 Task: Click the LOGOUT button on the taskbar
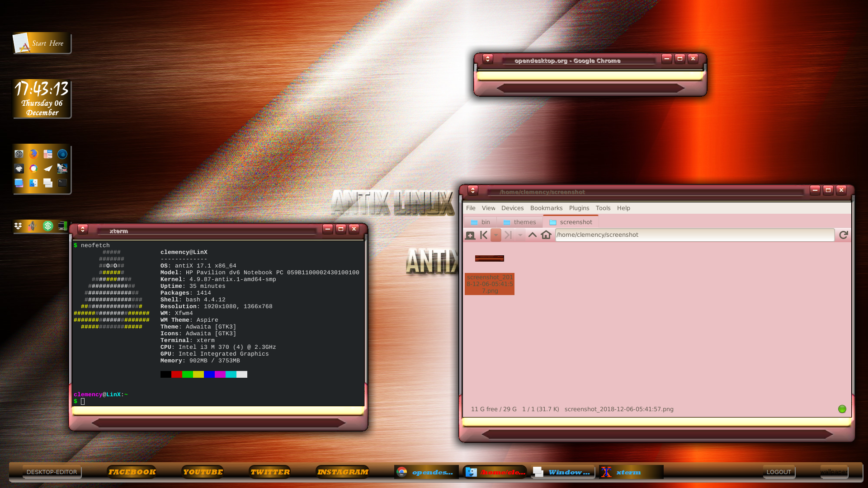pyautogui.click(x=779, y=472)
